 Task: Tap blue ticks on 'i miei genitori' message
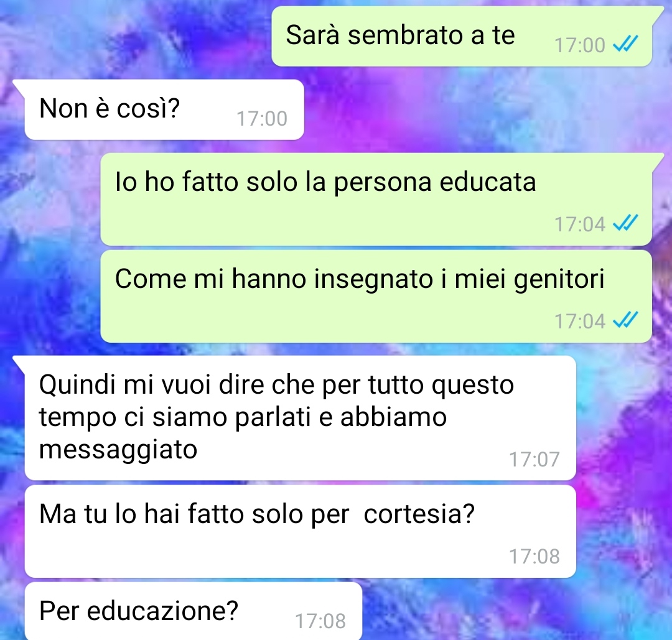625,320
